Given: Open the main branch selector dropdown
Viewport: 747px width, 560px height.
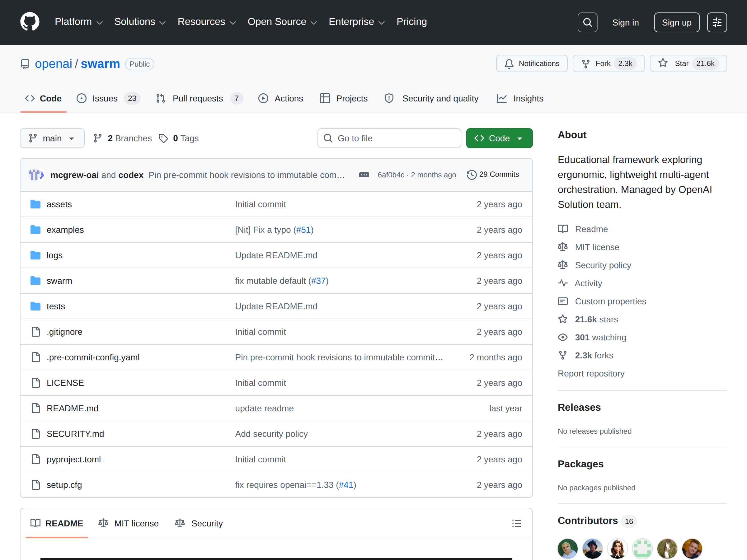Looking at the screenshot, I should tap(52, 138).
